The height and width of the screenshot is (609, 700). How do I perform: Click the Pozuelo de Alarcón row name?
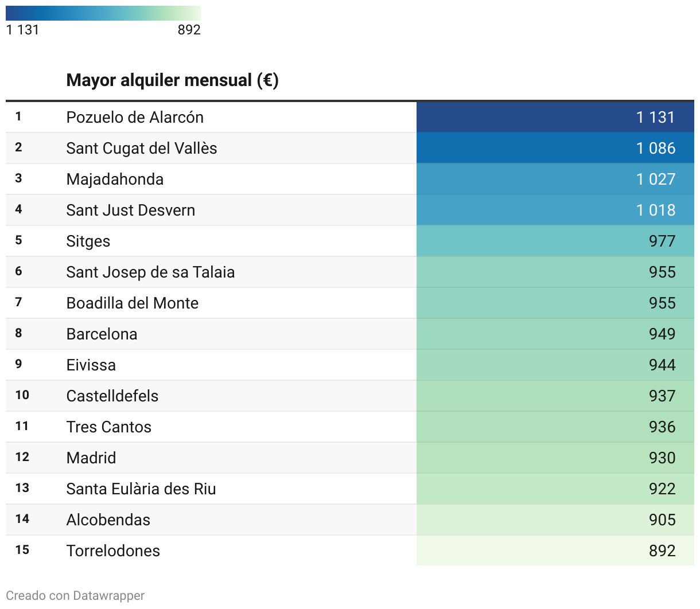coord(135,117)
